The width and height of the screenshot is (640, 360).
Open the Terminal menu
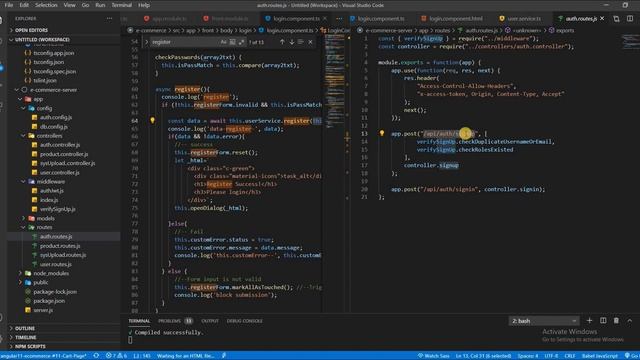122,5
